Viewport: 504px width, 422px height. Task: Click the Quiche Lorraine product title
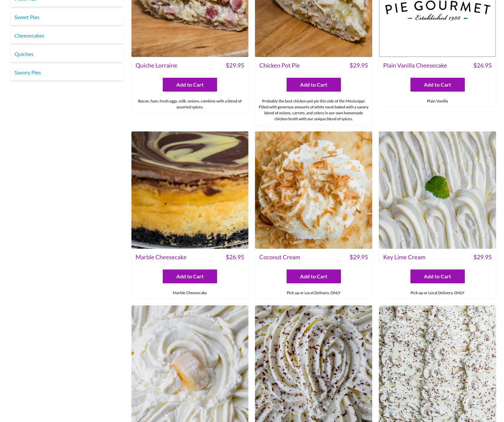tap(156, 65)
